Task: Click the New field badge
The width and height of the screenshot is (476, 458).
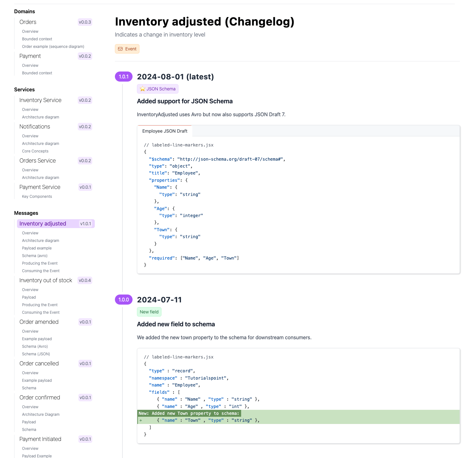Action: 149,312
